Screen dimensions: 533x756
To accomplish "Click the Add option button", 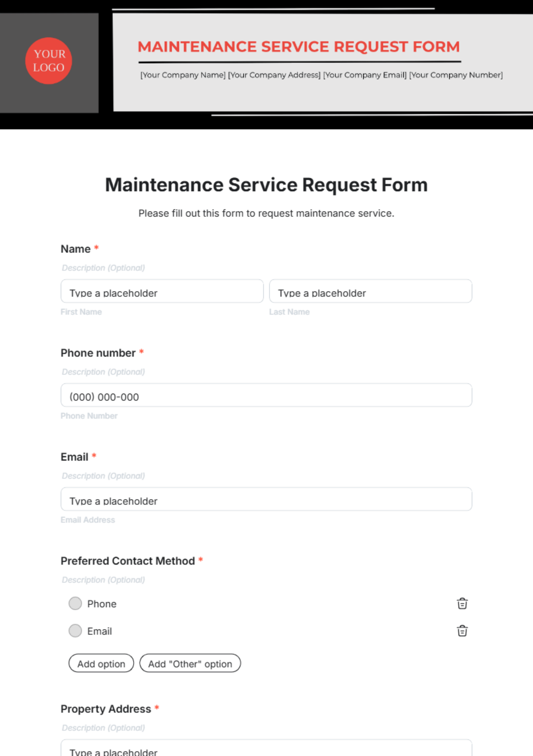I will [x=101, y=664].
